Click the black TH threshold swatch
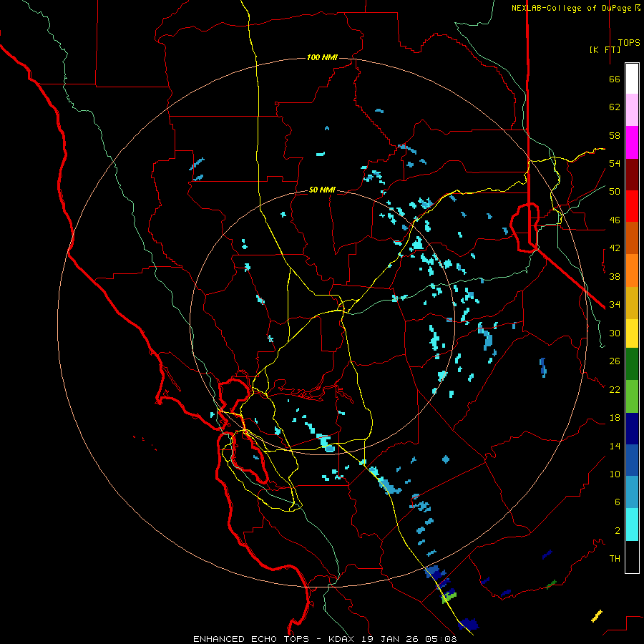644x644 pixels. [632, 557]
